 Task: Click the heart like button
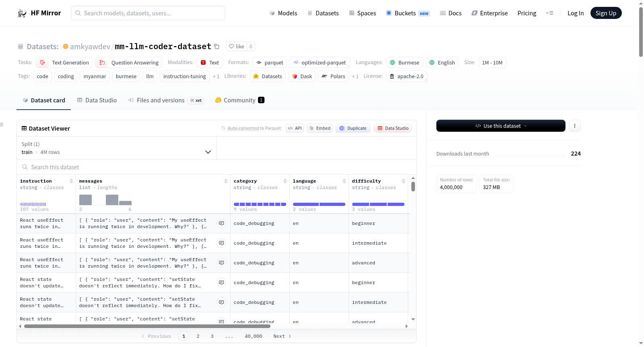pyautogui.click(x=236, y=46)
